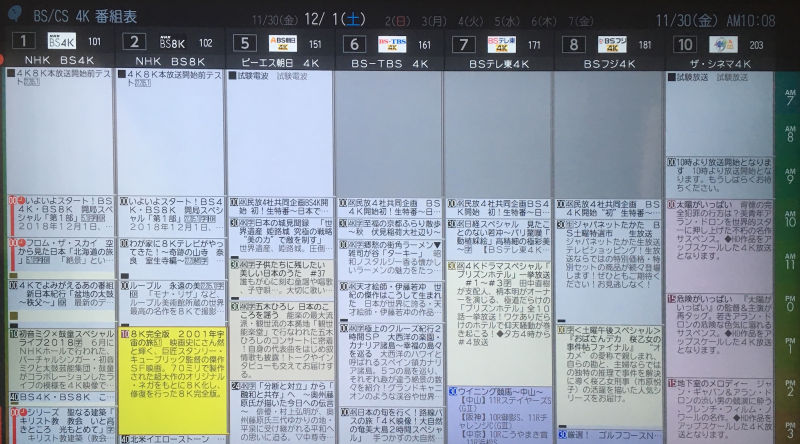Jump to AM 10 on time scale
The height and width of the screenshot is (444, 800).
[x=790, y=219]
